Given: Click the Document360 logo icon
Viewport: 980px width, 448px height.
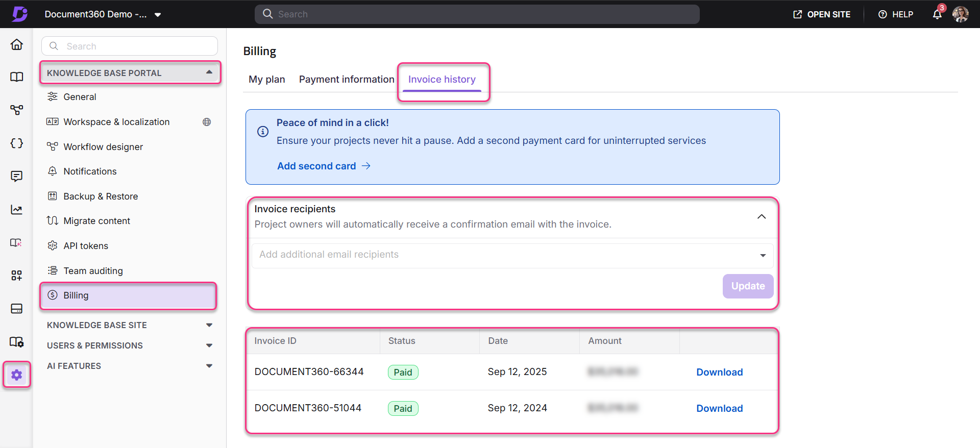Looking at the screenshot, I should pos(19,14).
